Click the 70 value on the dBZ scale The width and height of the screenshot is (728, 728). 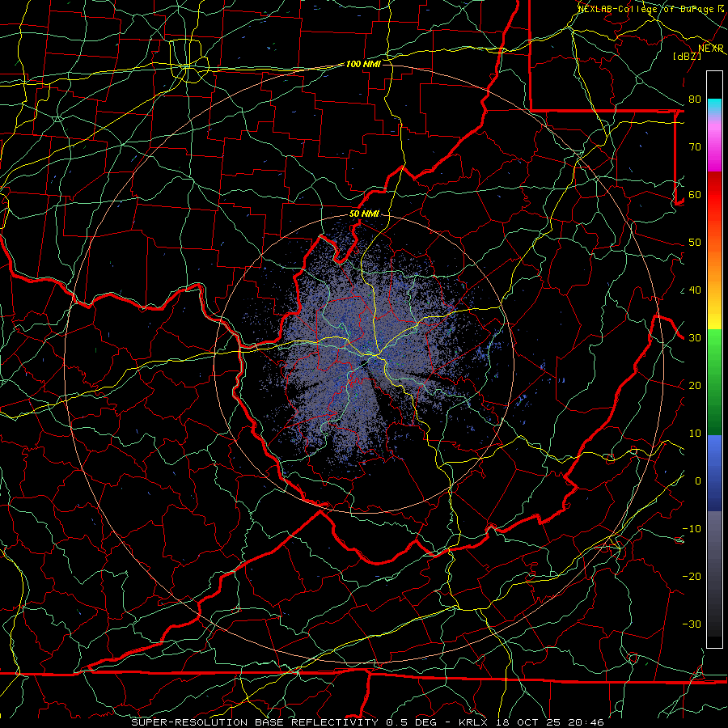click(695, 147)
